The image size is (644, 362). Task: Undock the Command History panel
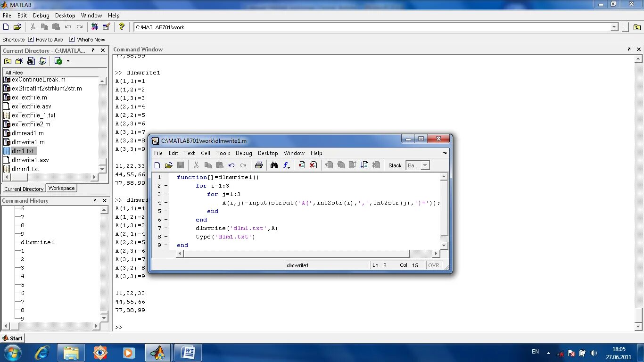pyautogui.click(x=94, y=200)
